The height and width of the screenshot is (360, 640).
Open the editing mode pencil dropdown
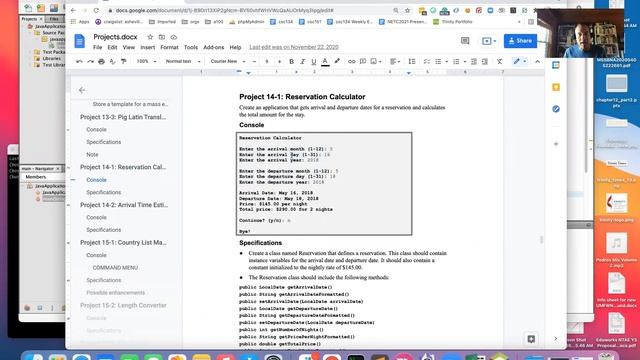[519, 61]
